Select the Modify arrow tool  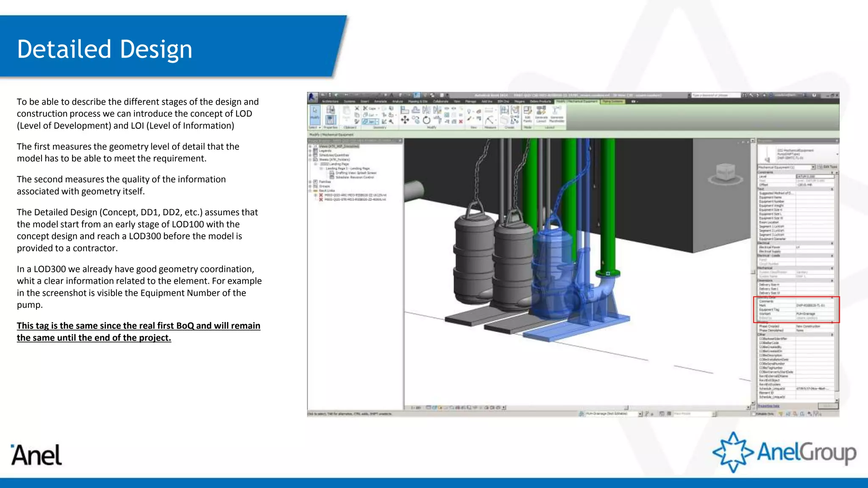pos(314,114)
